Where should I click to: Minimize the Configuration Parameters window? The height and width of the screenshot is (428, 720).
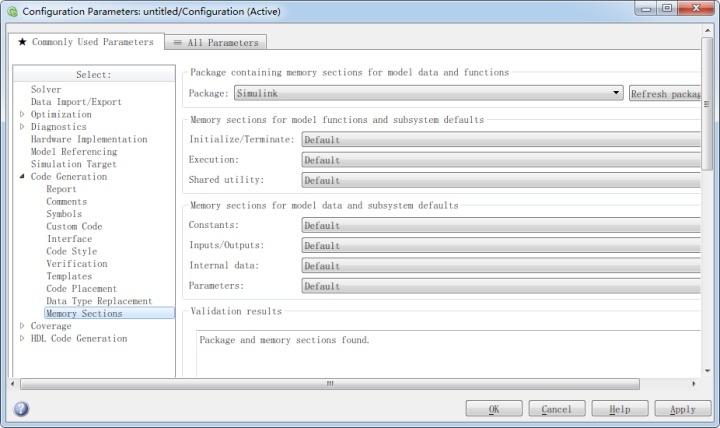646,8
